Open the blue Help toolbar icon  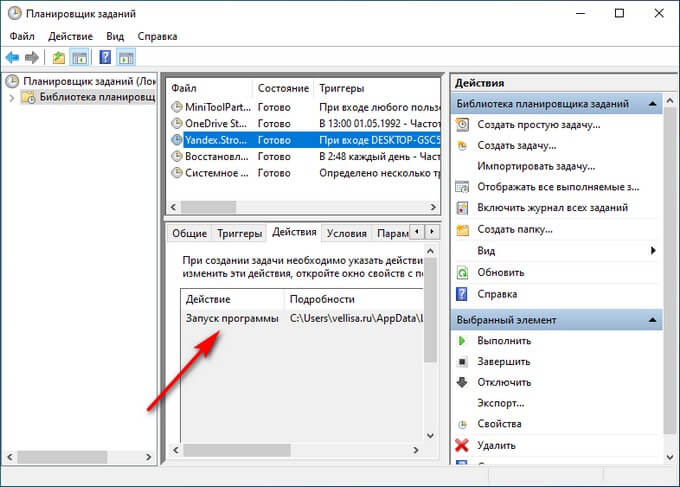(105, 57)
